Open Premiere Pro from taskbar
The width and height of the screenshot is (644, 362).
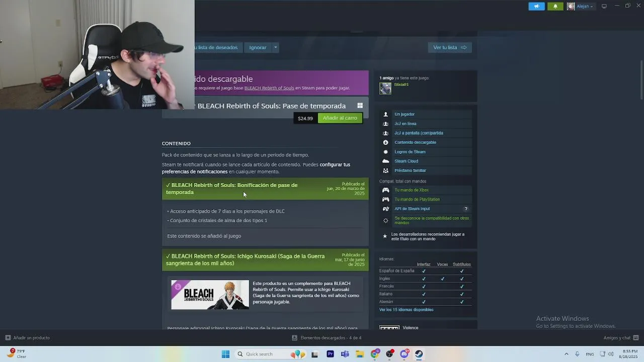tap(330, 354)
